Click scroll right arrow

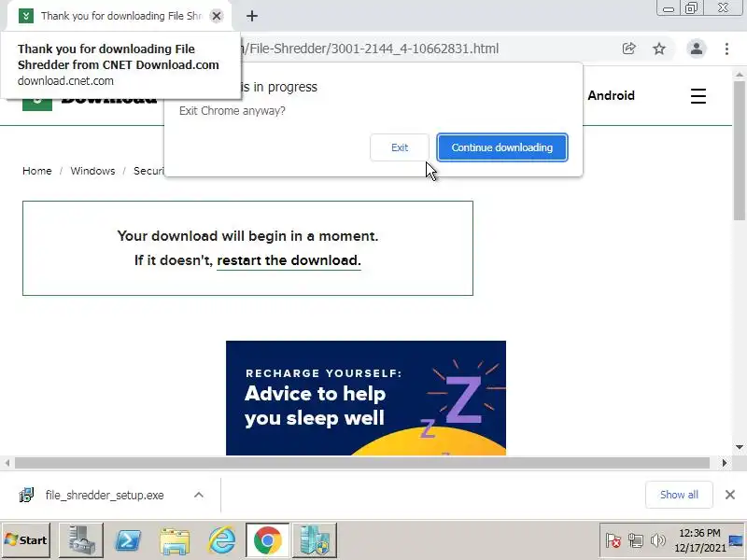(x=725, y=462)
